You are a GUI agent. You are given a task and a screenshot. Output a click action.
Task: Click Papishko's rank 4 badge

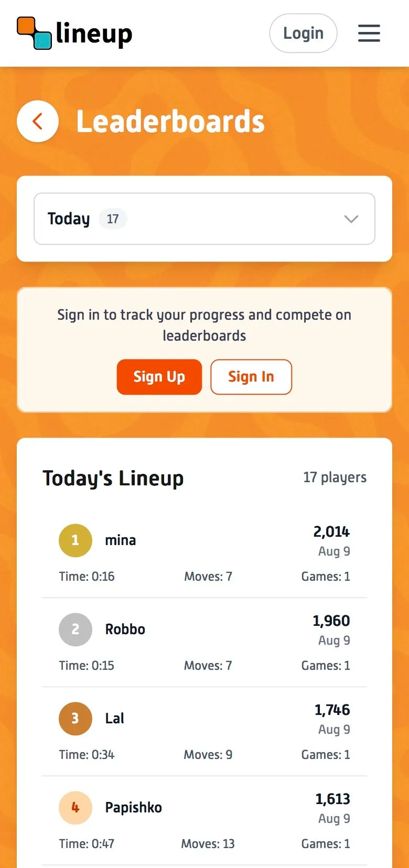pyautogui.click(x=75, y=807)
